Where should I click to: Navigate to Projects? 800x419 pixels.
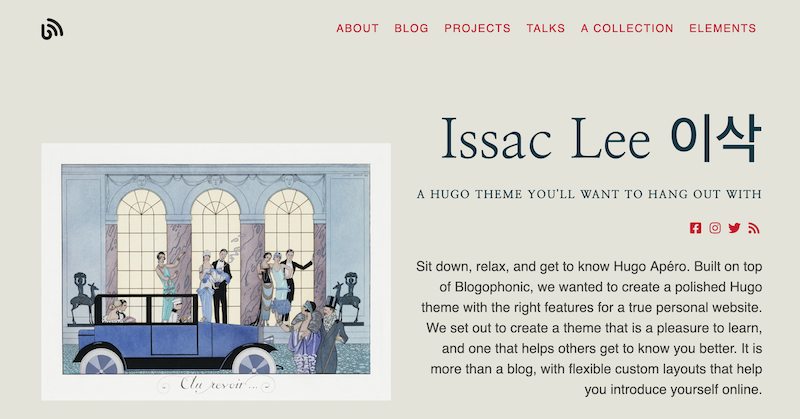[x=477, y=28]
